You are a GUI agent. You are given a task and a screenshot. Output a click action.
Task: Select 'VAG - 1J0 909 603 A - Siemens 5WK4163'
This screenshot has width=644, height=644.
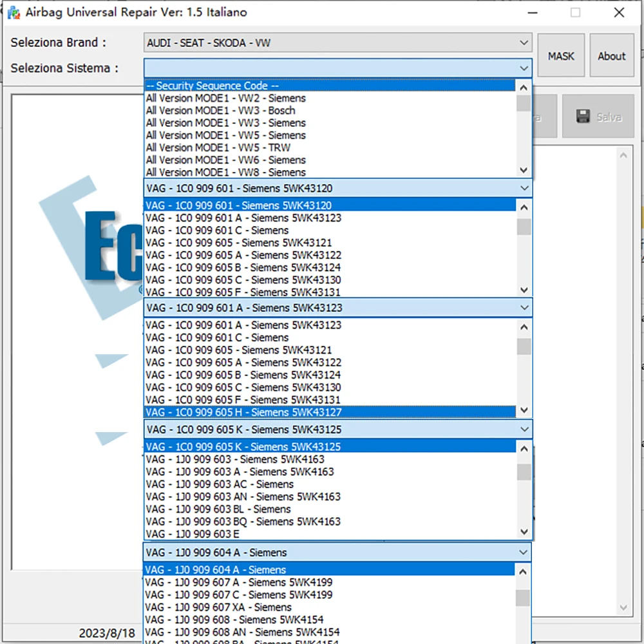click(x=330, y=471)
